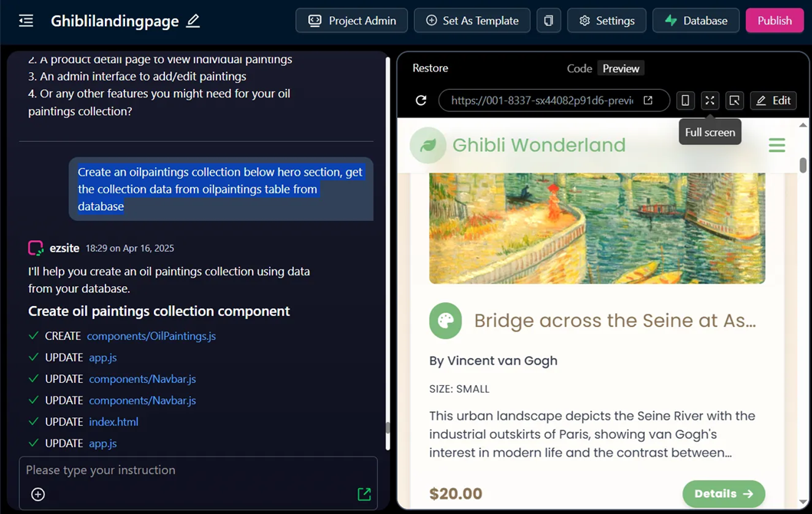Click the green palette icon beside the painting title
812x514 pixels.
pyautogui.click(x=445, y=321)
